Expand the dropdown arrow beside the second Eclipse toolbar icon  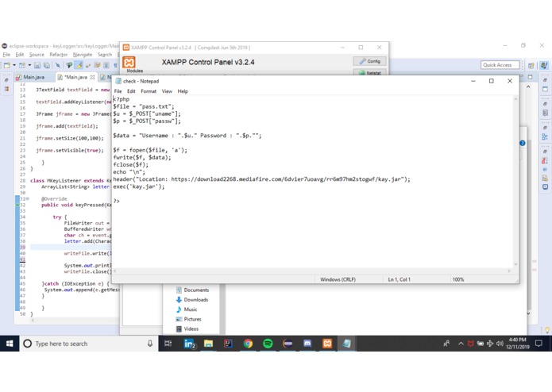29,65
